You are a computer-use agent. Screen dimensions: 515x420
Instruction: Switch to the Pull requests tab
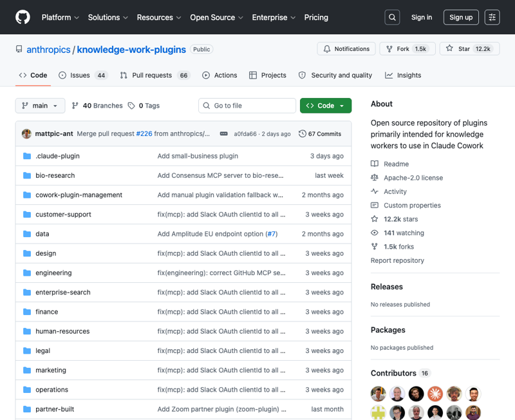155,75
